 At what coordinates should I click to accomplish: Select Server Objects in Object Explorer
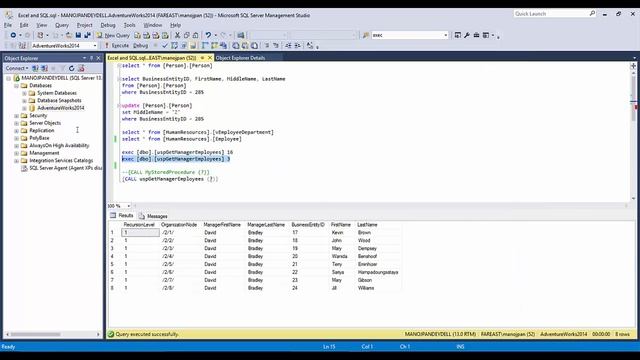(x=45, y=123)
